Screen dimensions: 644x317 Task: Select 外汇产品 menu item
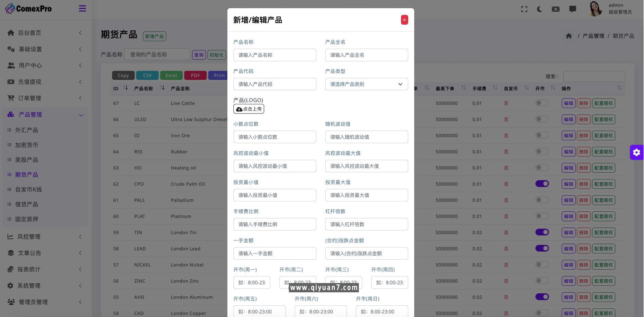(27, 130)
